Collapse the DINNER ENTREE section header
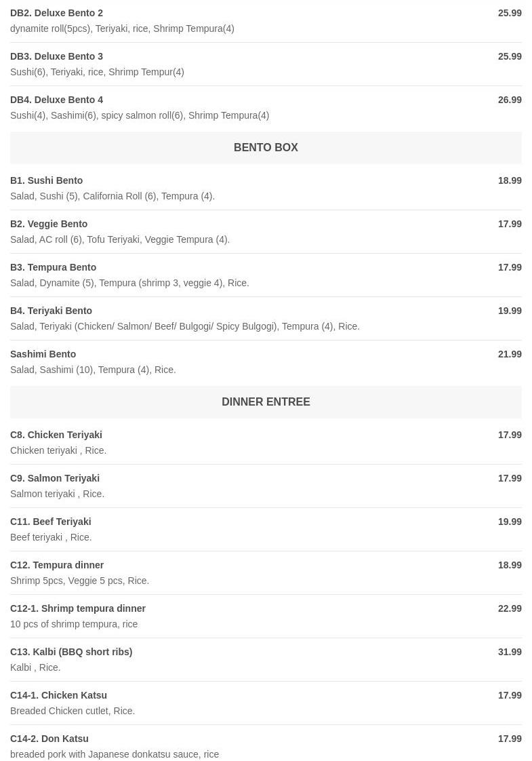532x761 pixels. coord(266,402)
